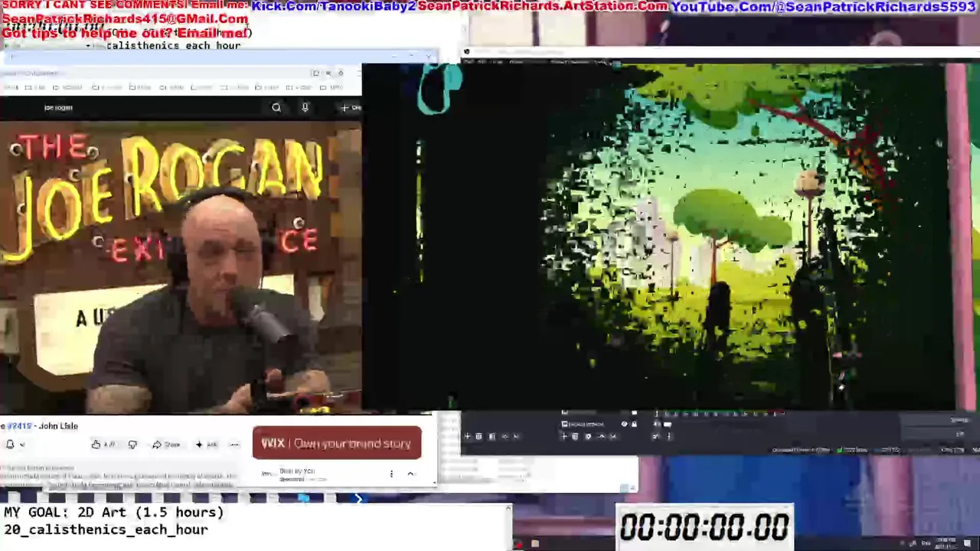The height and width of the screenshot is (551, 980).
Task: Open scene filters icon in OBS Scenes toolbar
Action: click(492, 436)
